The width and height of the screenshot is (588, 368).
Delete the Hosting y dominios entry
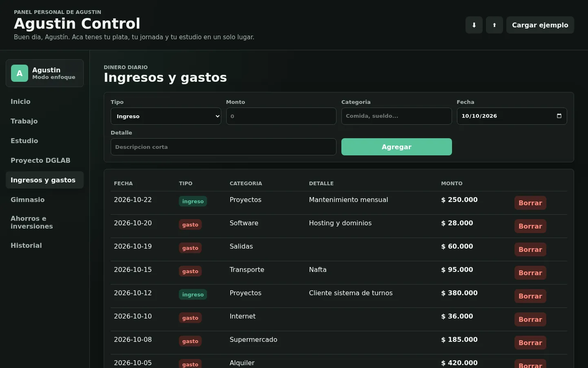tap(530, 226)
